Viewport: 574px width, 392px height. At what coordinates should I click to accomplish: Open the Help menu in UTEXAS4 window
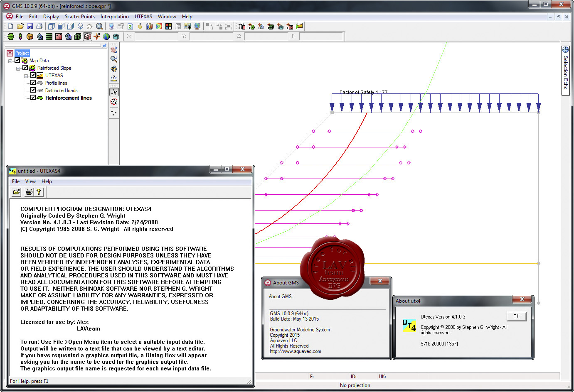47,181
